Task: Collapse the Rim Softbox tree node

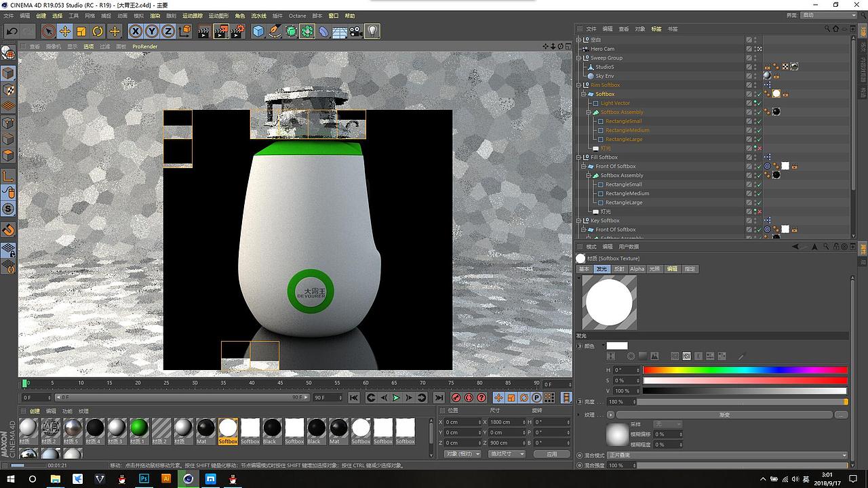Action: 579,85
